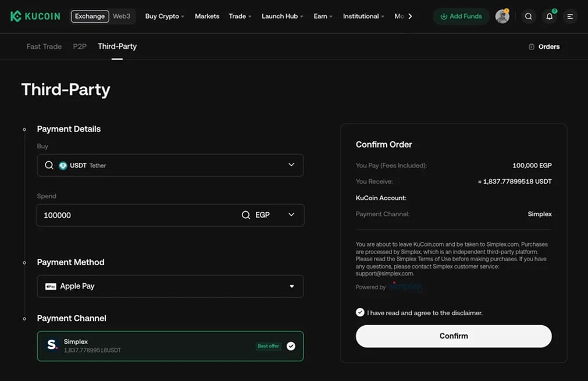Switch to Fast Trade tab
Screen dimensions: 588x381
coord(44,47)
